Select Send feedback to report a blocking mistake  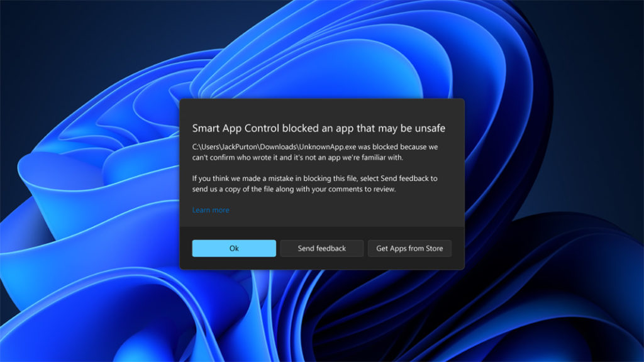[x=321, y=248]
